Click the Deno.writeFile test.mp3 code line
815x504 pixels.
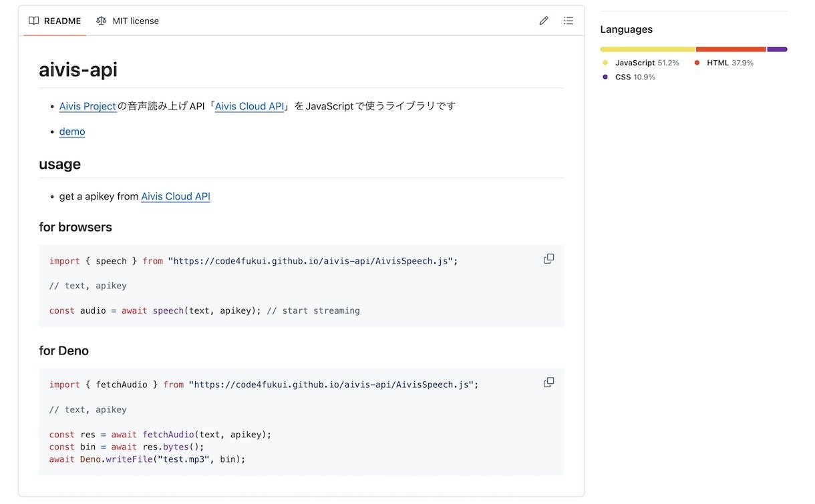[148, 459]
